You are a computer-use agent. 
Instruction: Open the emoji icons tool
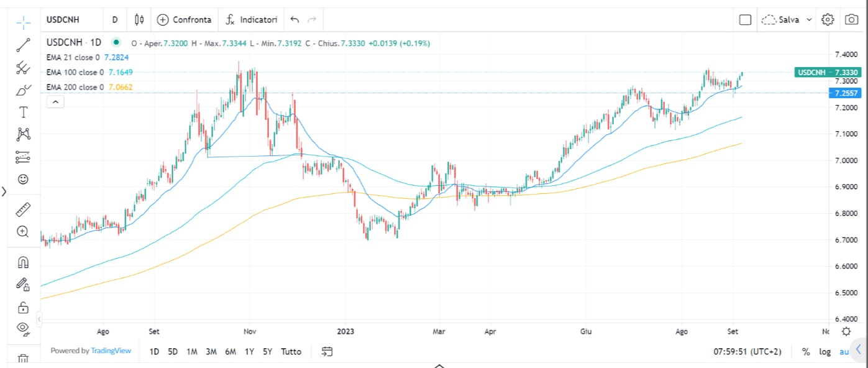(x=23, y=179)
